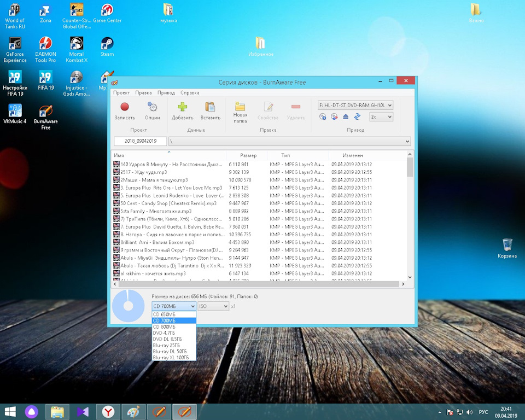Select GeForce Experience desktop icon
This screenshot has height=420, width=525.
[15, 50]
